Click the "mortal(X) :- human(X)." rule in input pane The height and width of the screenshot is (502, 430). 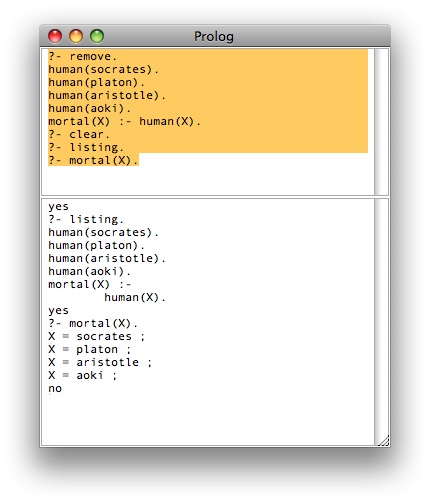[x=124, y=121]
